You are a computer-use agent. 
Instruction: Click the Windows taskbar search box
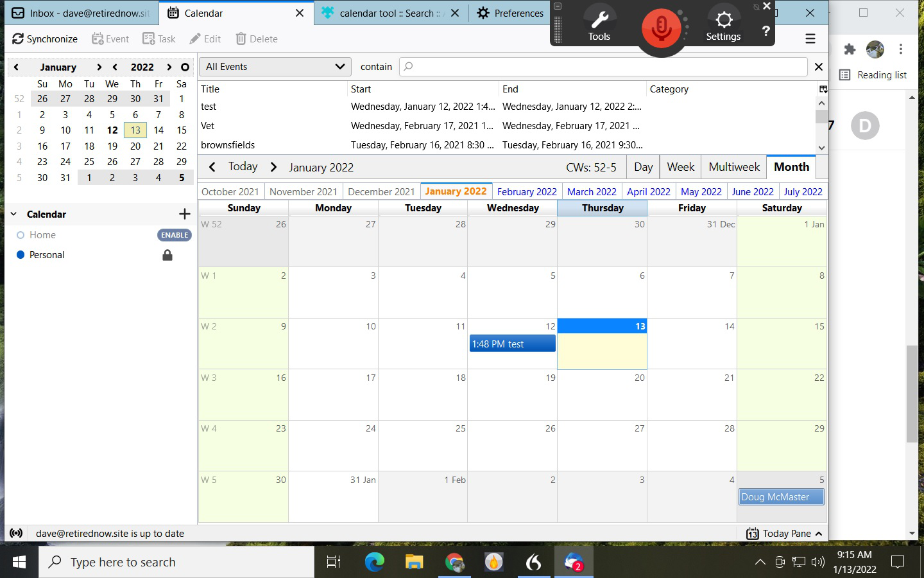(x=176, y=563)
